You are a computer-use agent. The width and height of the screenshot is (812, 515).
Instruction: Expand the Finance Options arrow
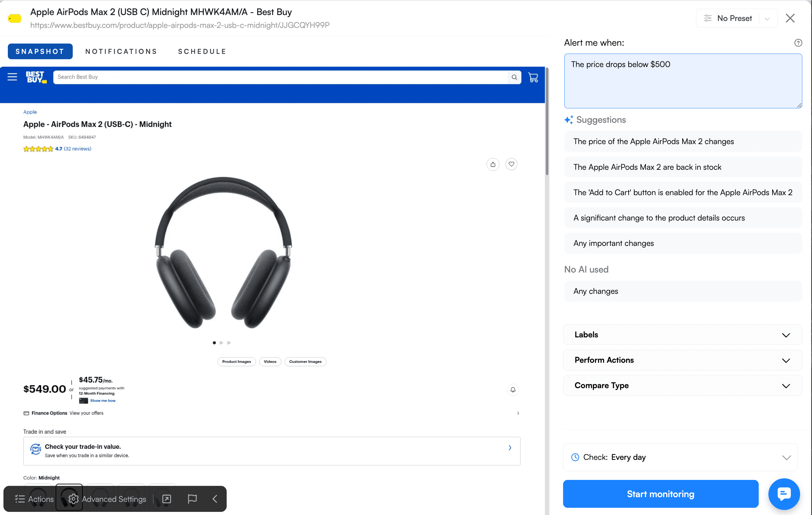coord(518,413)
